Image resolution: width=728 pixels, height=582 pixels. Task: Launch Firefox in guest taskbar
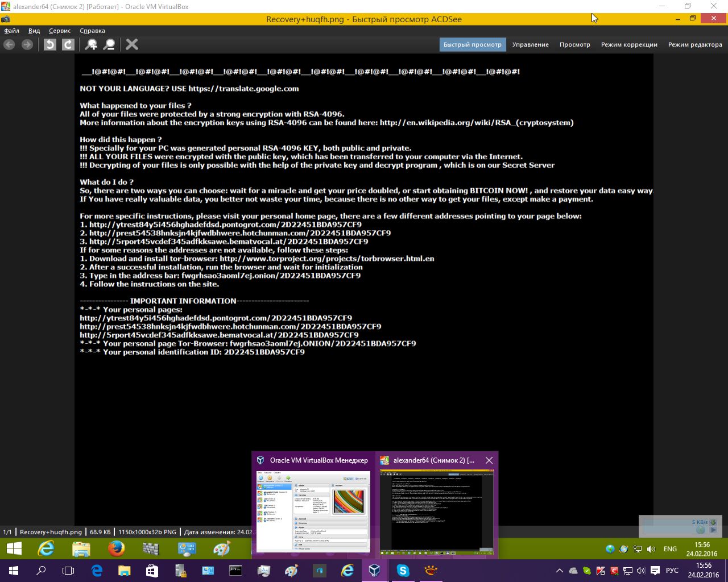[x=116, y=548]
